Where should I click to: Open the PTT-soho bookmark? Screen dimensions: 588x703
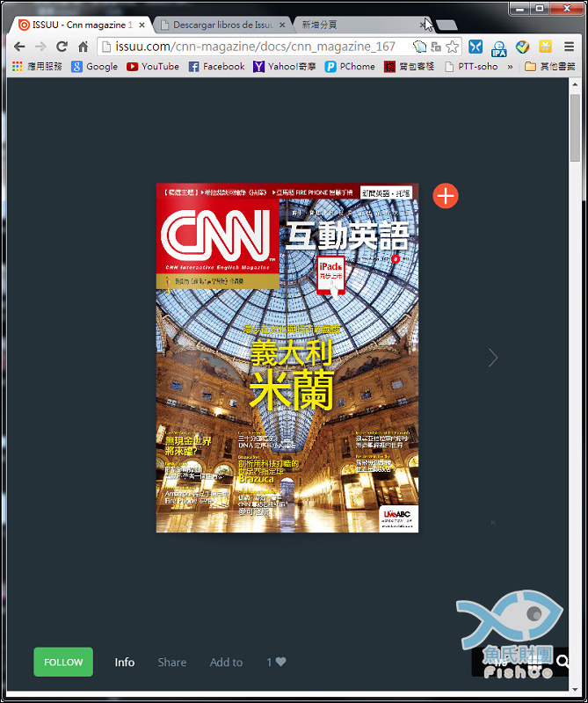click(471, 67)
